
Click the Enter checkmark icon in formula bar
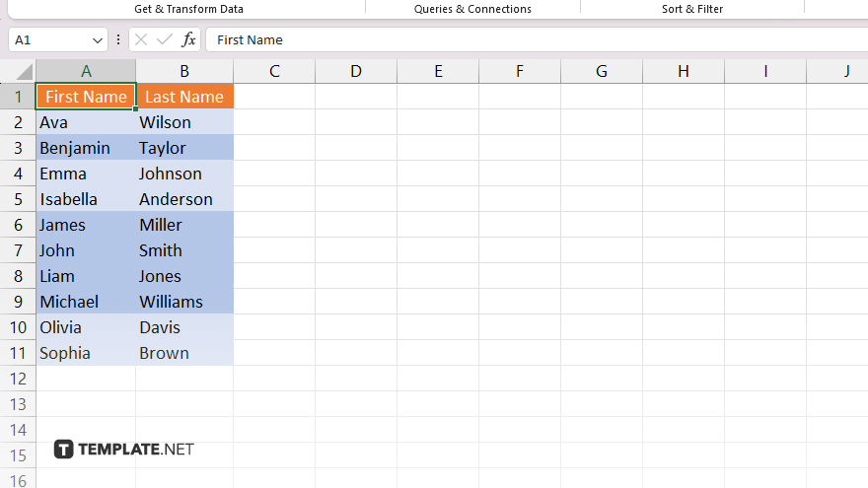pos(165,39)
